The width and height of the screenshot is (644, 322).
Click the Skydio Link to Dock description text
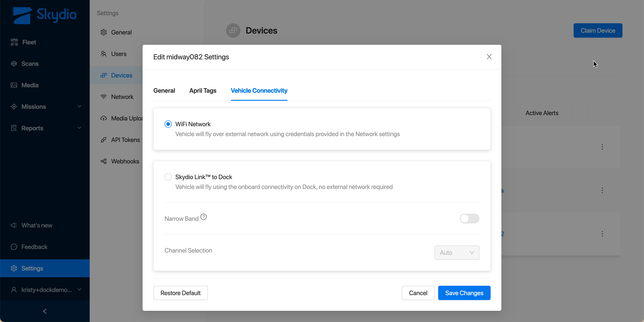click(x=284, y=187)
